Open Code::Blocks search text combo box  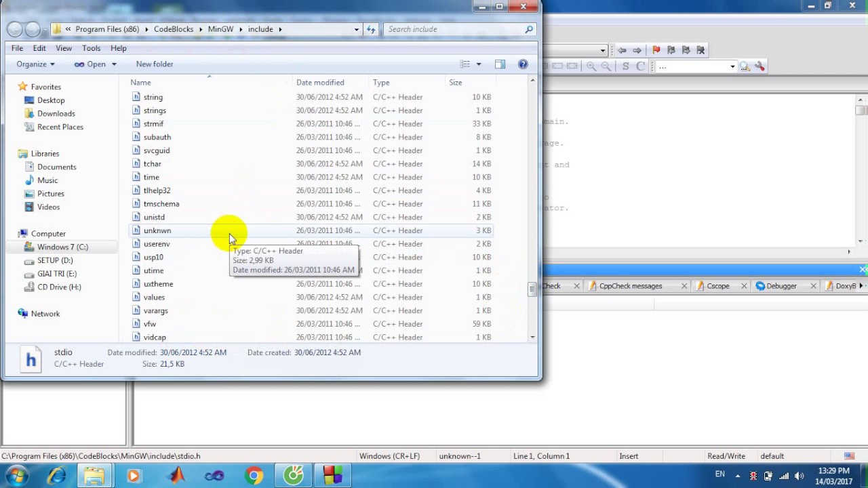click(696, 66)
